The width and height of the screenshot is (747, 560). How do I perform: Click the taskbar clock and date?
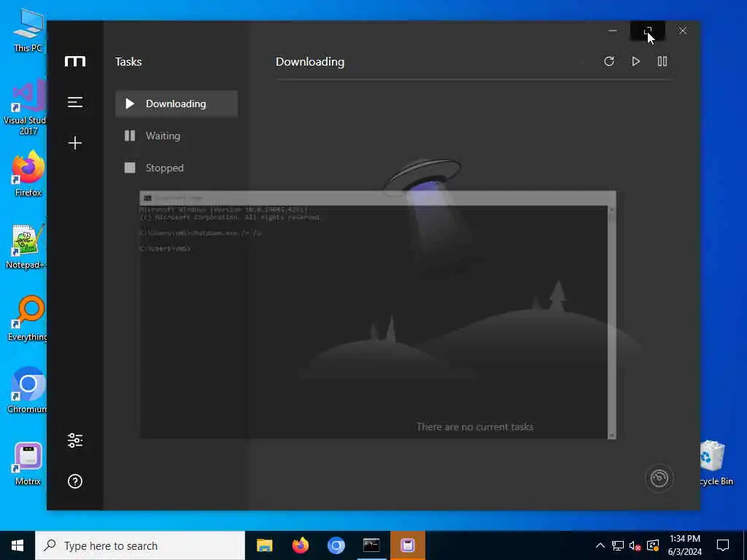(684, 545)
